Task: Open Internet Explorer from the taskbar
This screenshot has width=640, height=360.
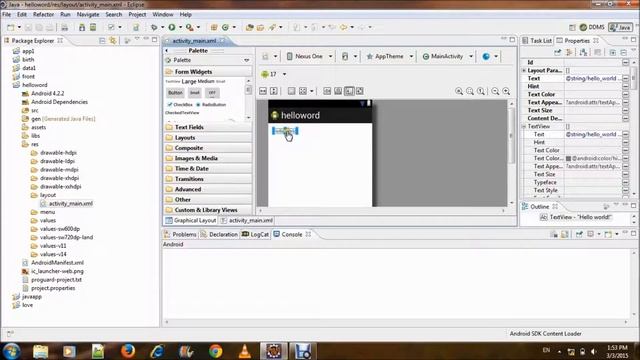Action: [x=157, y=351]
